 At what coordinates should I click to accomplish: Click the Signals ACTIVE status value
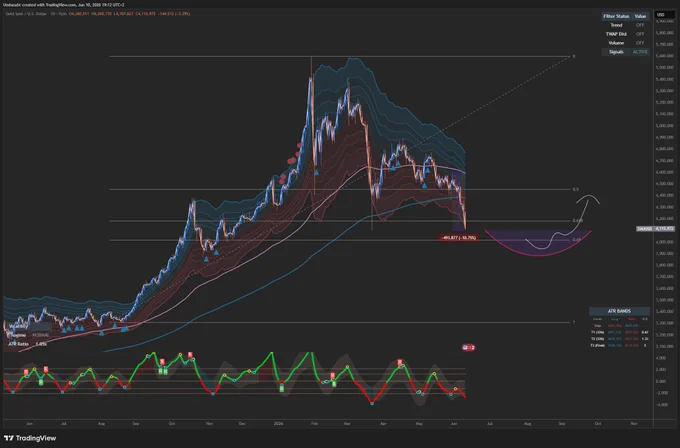(x=640, y=52)
